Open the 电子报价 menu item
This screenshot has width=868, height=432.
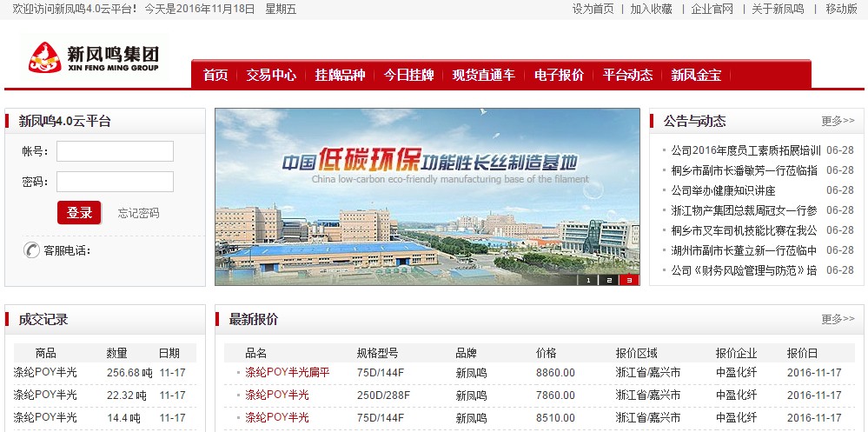[x=559, y=76]
